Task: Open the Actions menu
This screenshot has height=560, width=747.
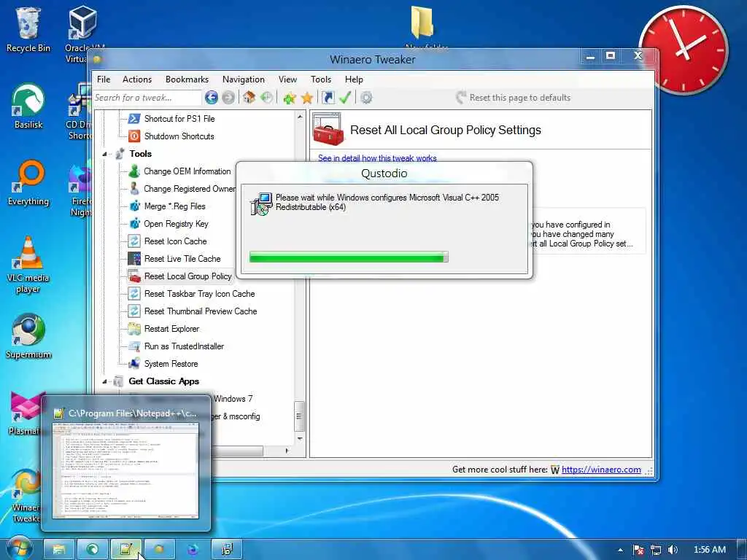Action: (x=137, y=79)
